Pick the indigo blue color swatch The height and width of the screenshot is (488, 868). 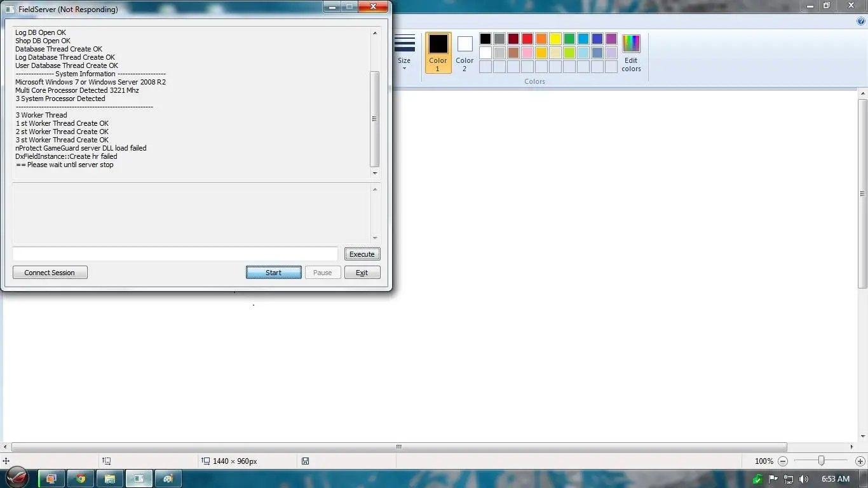click(597, 39)
